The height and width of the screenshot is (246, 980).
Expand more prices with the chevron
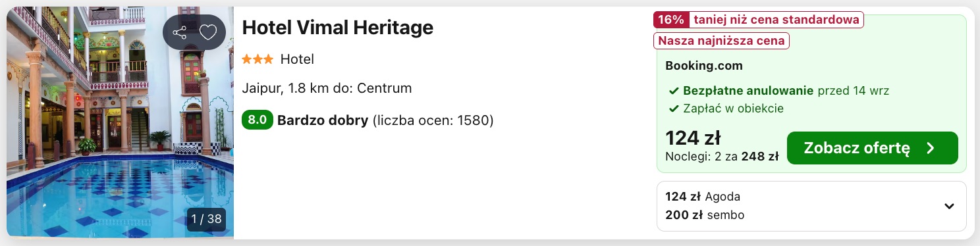click(x=949, y=206)
